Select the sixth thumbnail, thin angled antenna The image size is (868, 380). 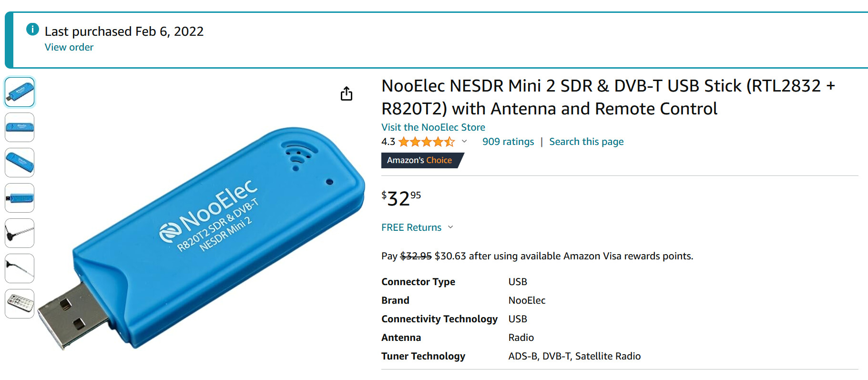point(20,268)
